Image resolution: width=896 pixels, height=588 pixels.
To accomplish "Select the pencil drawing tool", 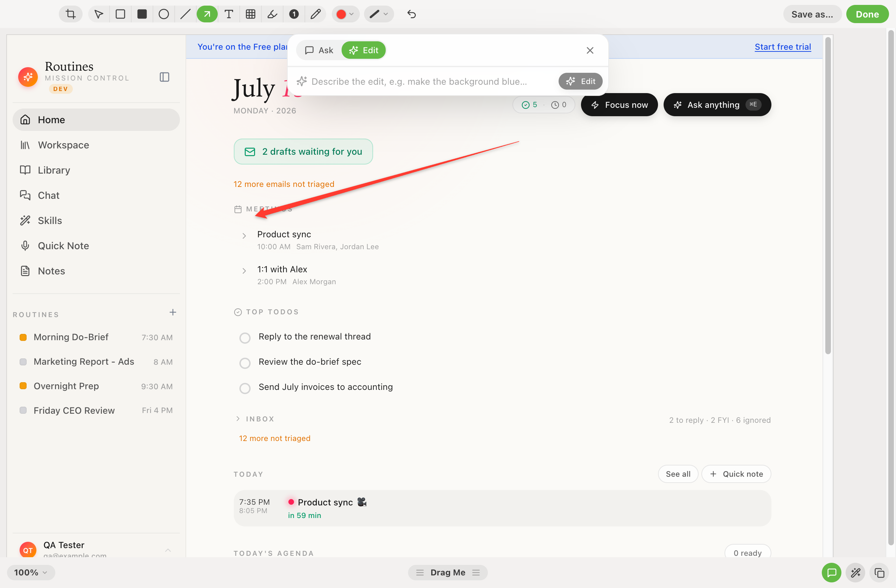I will [315, 14].
